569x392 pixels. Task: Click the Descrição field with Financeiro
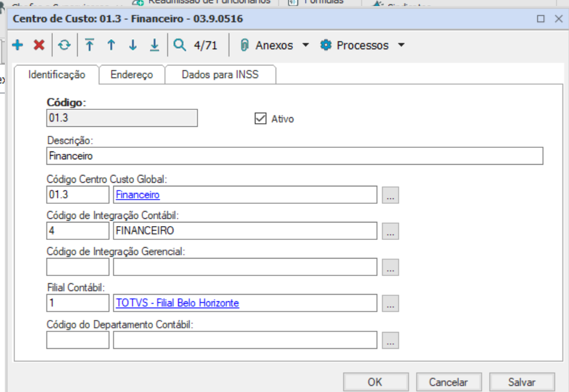(x=295, y=156)
